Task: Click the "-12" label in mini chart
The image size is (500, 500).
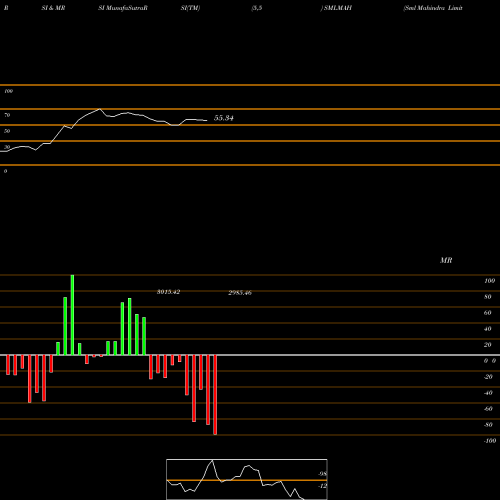Action: tap(323, 486)
